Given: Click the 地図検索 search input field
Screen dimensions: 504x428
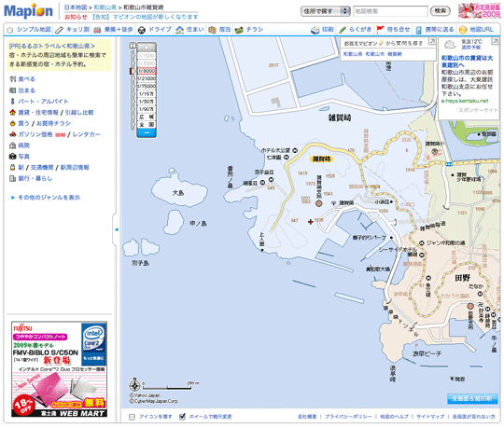Looking at the screenshot, I should (390, 11).
